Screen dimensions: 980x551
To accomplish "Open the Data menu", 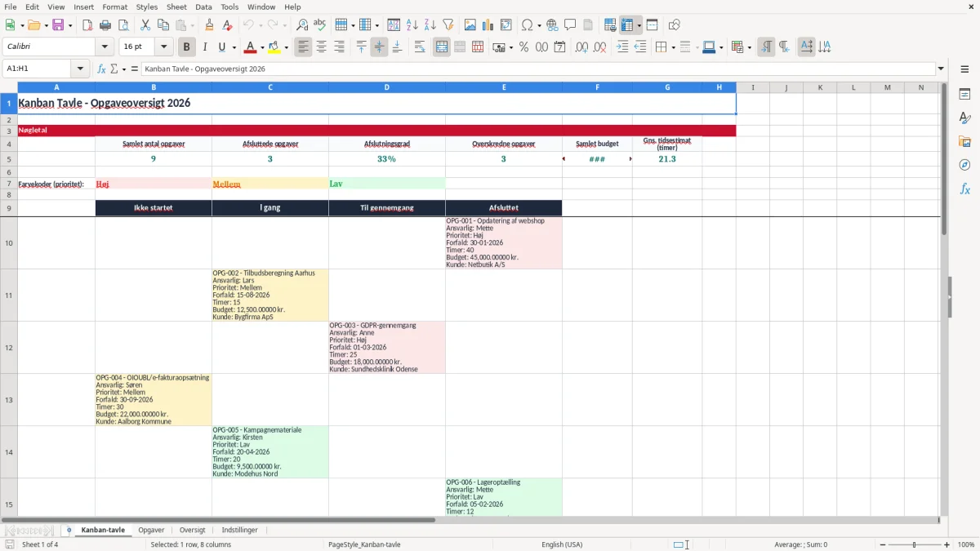I will (203, 7).
